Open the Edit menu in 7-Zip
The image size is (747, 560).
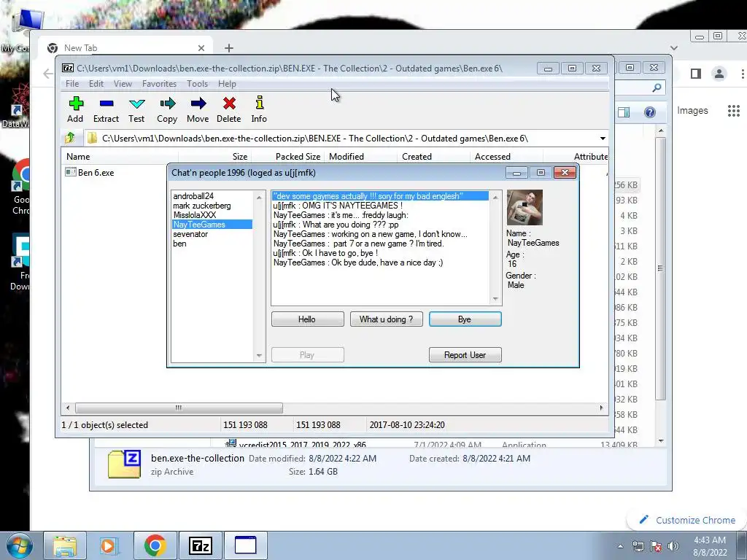96,84
